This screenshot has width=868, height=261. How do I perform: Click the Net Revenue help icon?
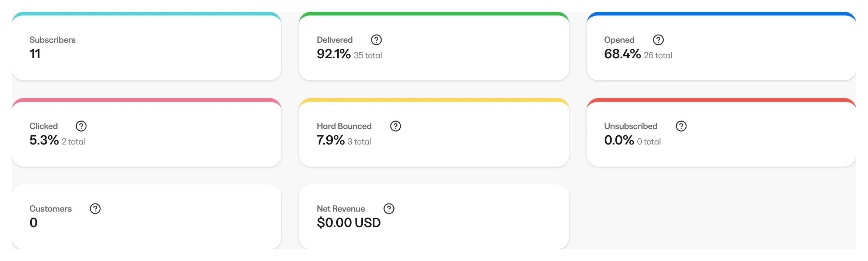pyautogui.click(x=389, y=209)
